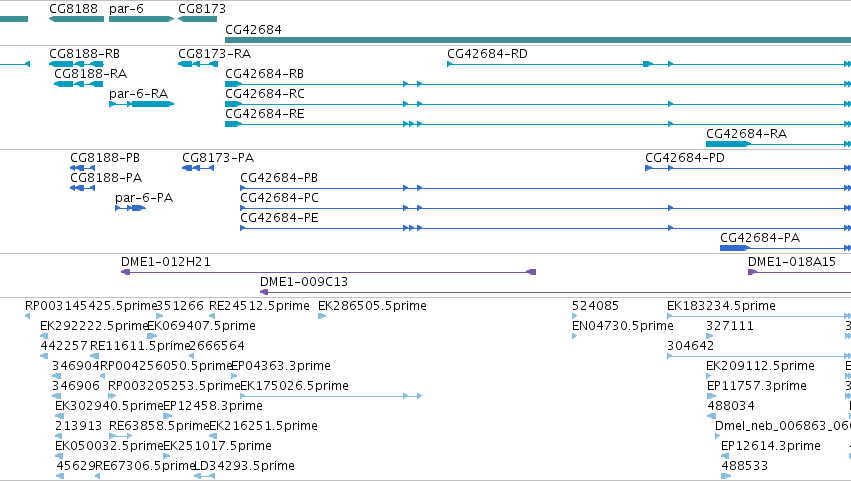Click the CG8173 gene label
This screenshot has width=851, height=481.
tap(202, 9)
